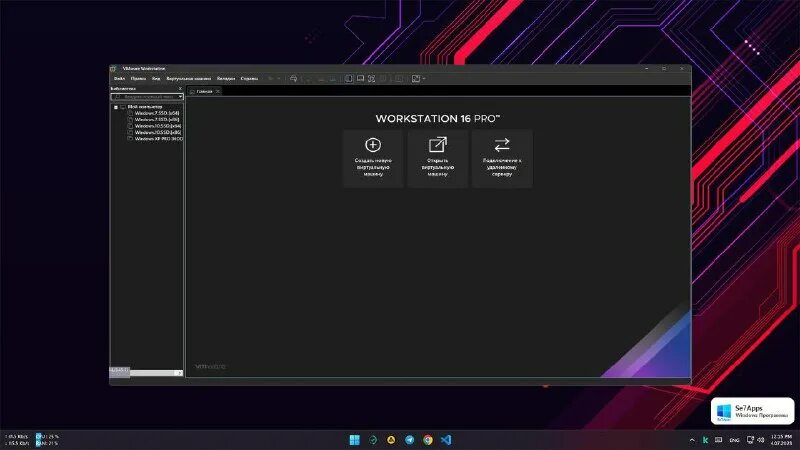Show hidden tray icons chevron
800x450 pixels.
[692, 440]
